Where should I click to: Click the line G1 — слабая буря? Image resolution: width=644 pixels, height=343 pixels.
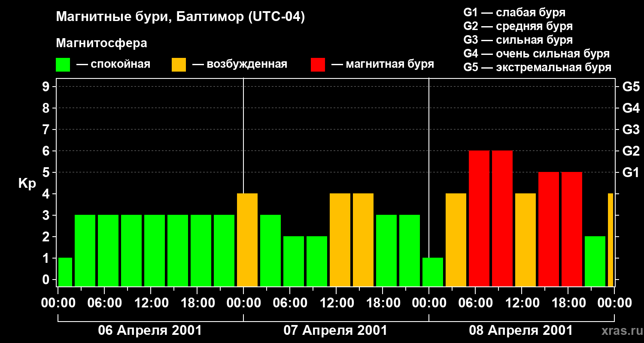(x=514, y=12)
